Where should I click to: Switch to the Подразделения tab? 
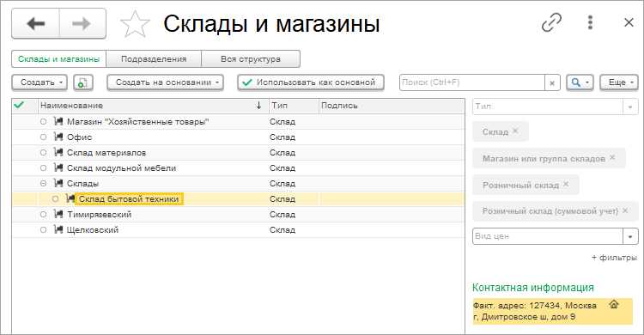[x=154, y=58]
